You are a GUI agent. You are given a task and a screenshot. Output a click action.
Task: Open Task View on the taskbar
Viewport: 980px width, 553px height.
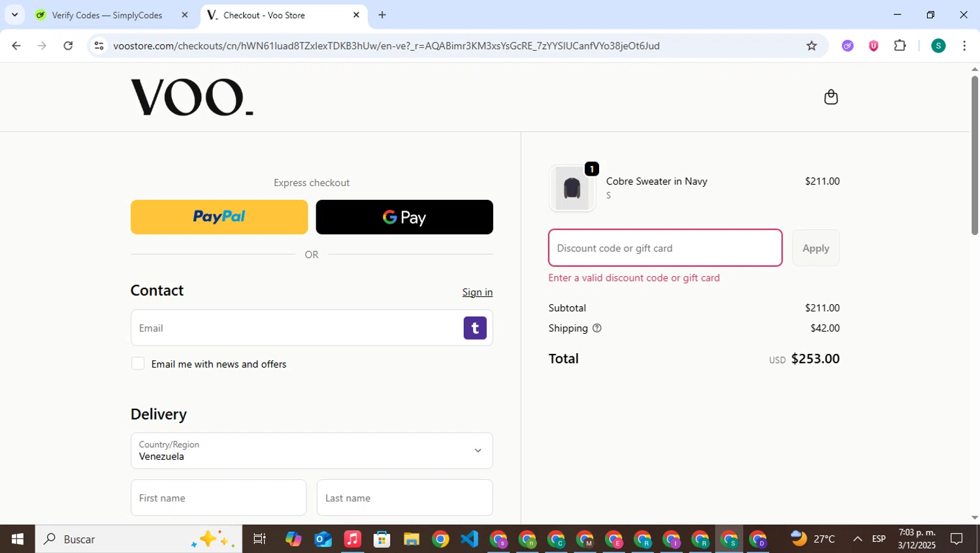tap(259, 539)
